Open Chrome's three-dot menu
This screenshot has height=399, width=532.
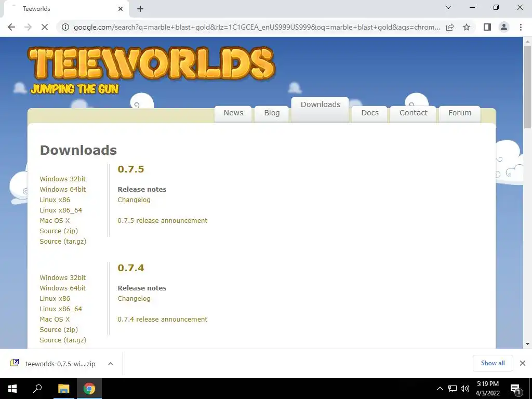(x=521, y=27)
